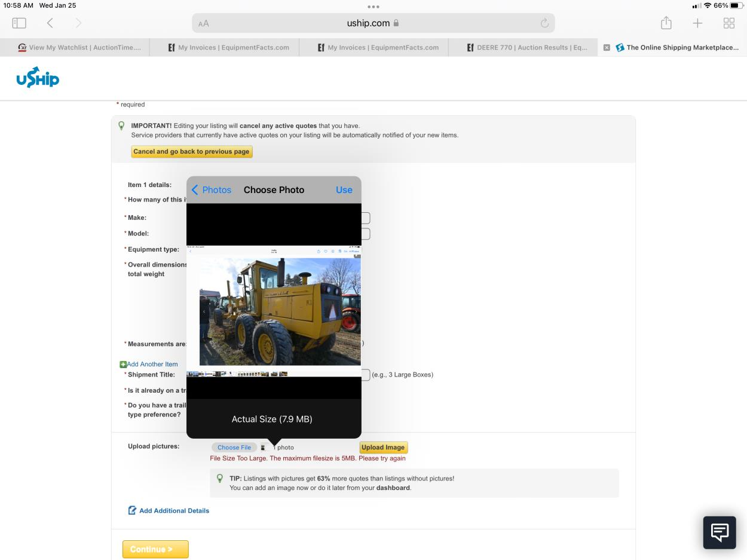Close the uShip tab with its X
Image resolution: width=747 pixels, height=560 pixels.
(x=607, y=48)
